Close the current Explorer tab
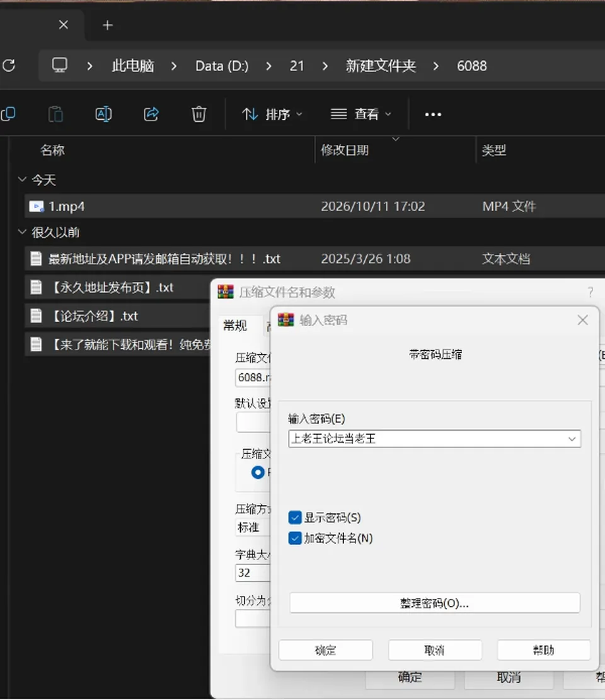Viewport: 605px width, 700px height. click(x=64, y=25)
